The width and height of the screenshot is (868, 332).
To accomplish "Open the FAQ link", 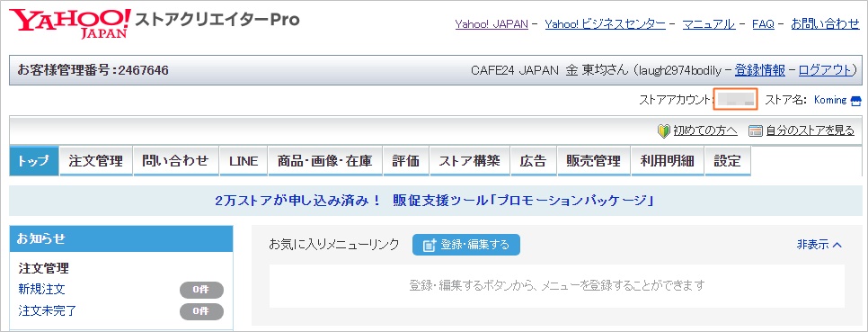I will tap(763, 24).
